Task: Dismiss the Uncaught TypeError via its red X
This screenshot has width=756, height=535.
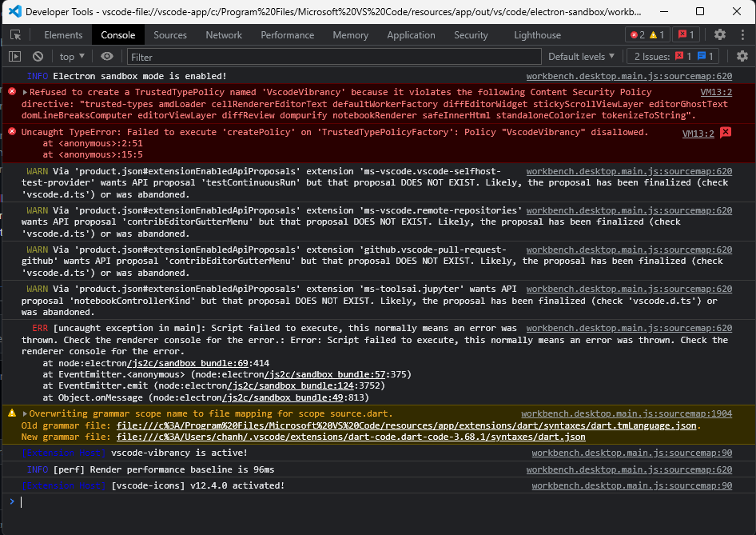Action: click(726, 132)
